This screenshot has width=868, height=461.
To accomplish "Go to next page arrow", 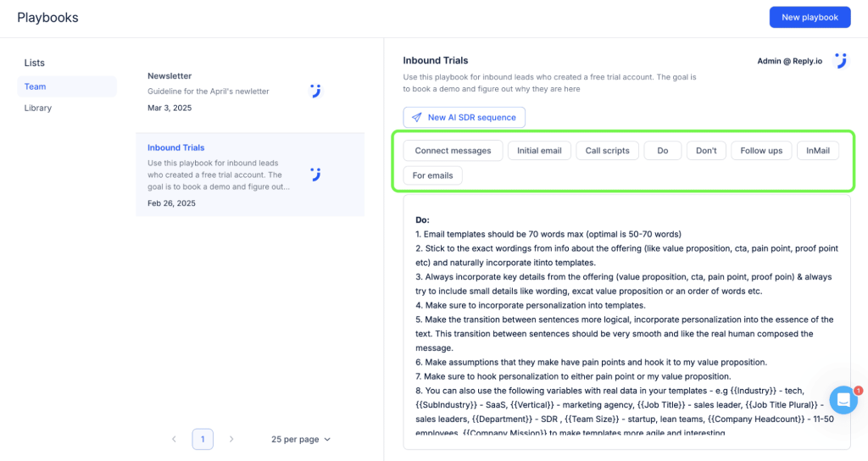I will [231, 439].
